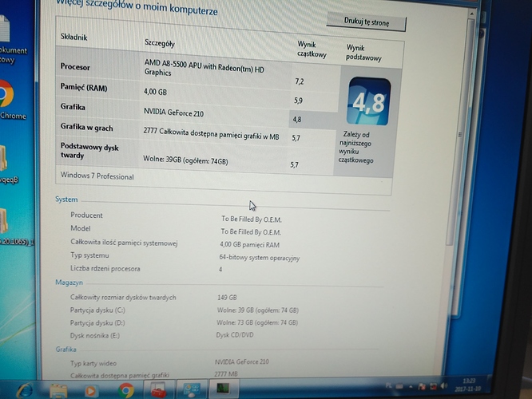Select the AMD A8-5500 APU processor details
532x399 pixels.
pos(204,68)
